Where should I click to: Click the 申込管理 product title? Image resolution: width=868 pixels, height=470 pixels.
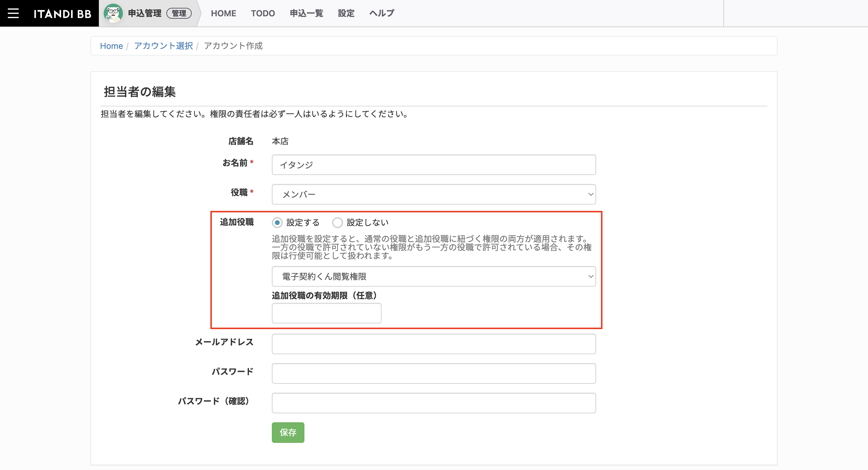coord(145,13)
